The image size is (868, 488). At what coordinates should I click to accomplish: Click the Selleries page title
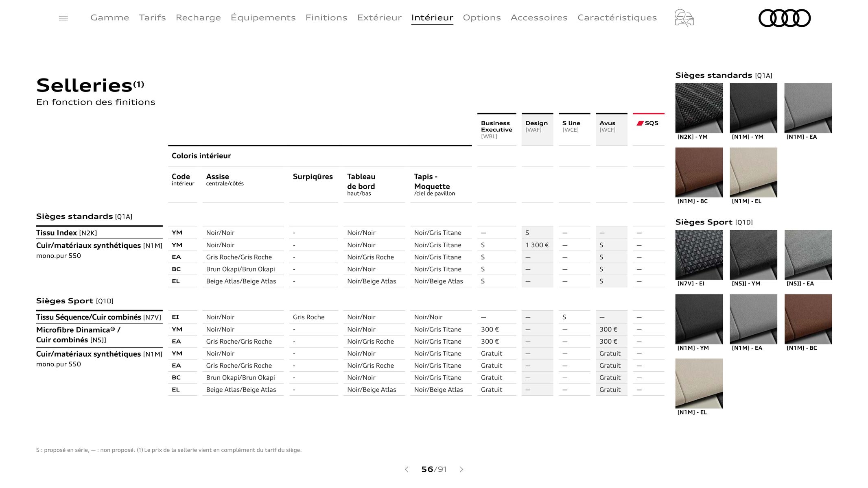(90, 85)
